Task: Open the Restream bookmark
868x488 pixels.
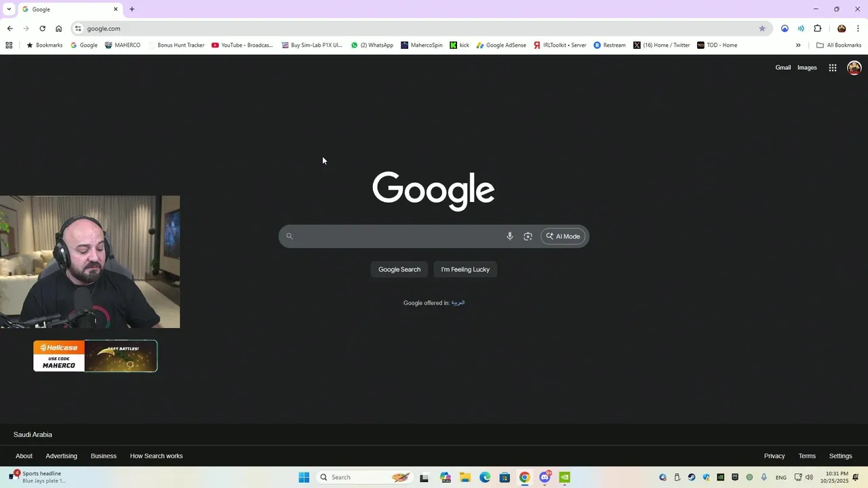Action: click(x=610, y=45)
